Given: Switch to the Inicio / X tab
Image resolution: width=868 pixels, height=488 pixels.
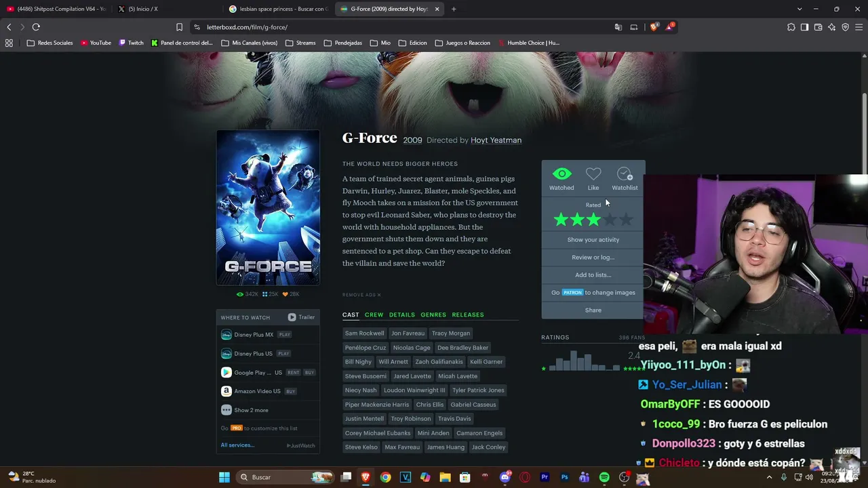Looking at the screenshot, I should 166,9.
